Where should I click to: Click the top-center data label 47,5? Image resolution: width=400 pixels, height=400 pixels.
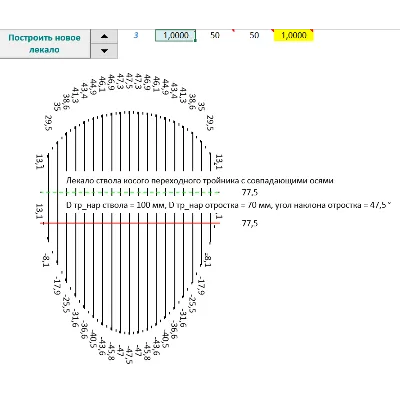(130, 81)
